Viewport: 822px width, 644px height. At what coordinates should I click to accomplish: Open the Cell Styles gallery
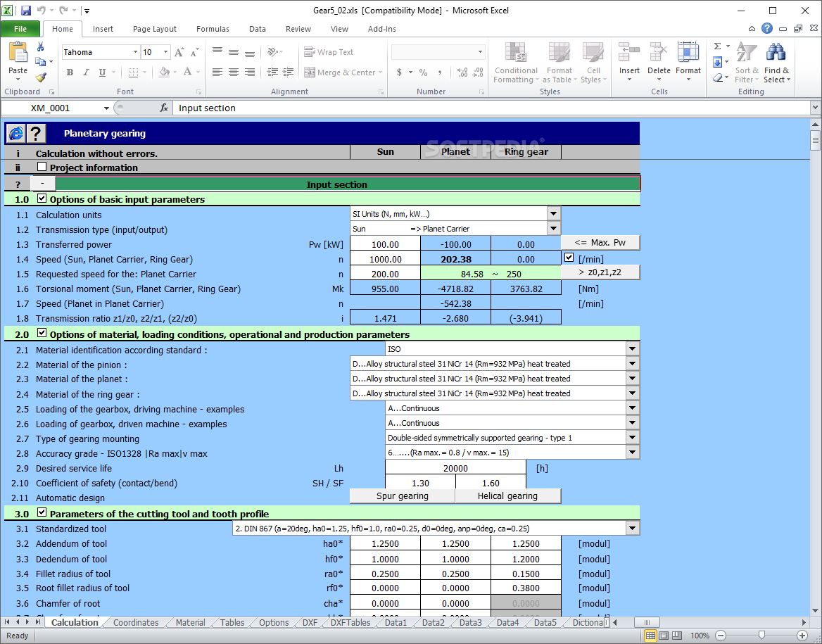click(593, 63)
